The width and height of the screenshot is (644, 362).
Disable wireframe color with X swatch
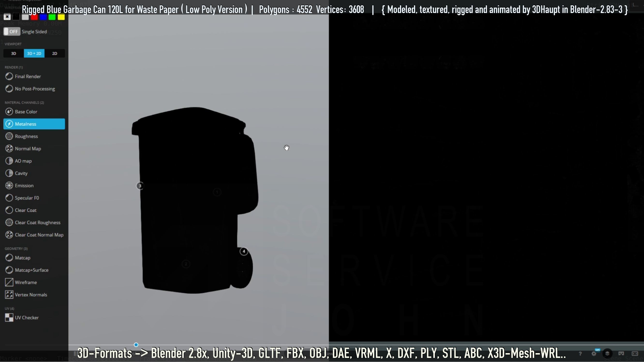[7, 17]
